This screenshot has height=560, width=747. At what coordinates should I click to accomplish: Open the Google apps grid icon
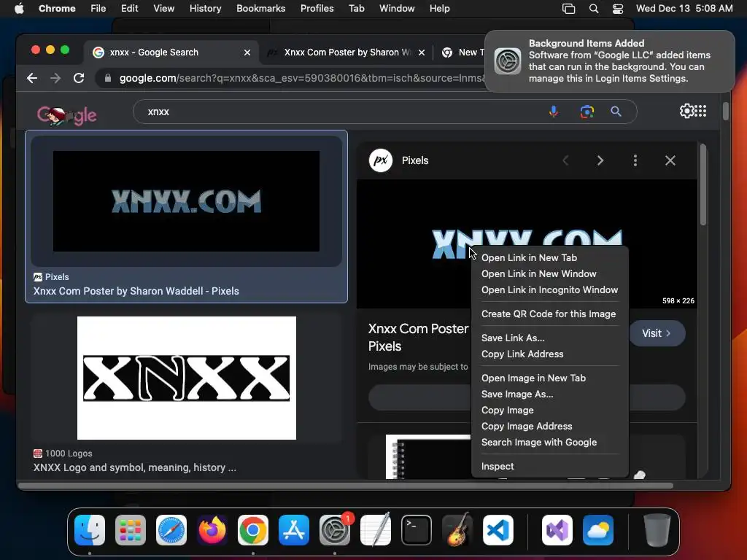click(701, 111)
